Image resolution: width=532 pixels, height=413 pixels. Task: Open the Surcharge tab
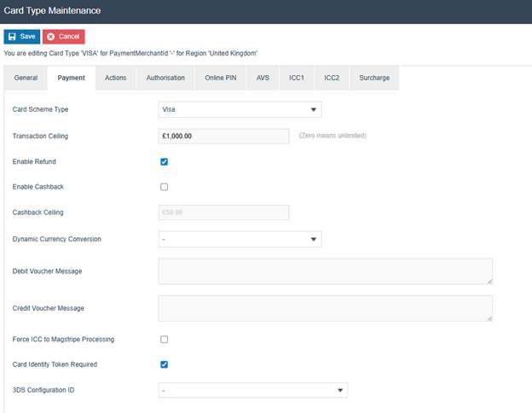[x=373, y=78]
